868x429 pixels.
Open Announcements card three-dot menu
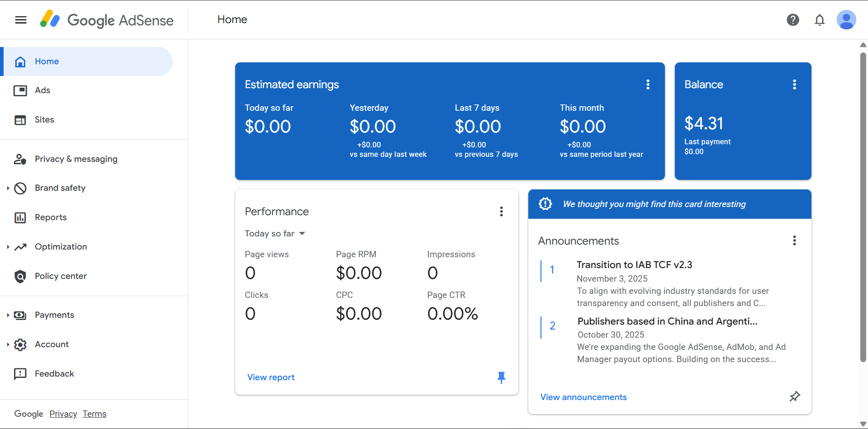[x=794, y=240]
